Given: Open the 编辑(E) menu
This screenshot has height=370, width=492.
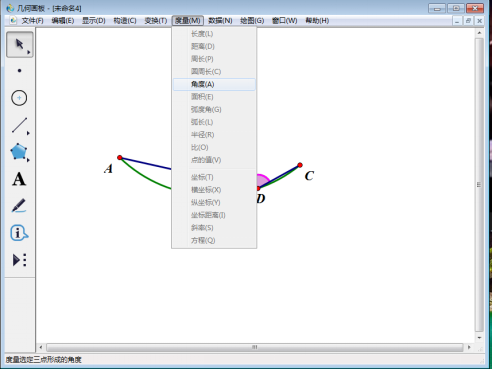Looking at the screenshot, I should pos(63,21).
